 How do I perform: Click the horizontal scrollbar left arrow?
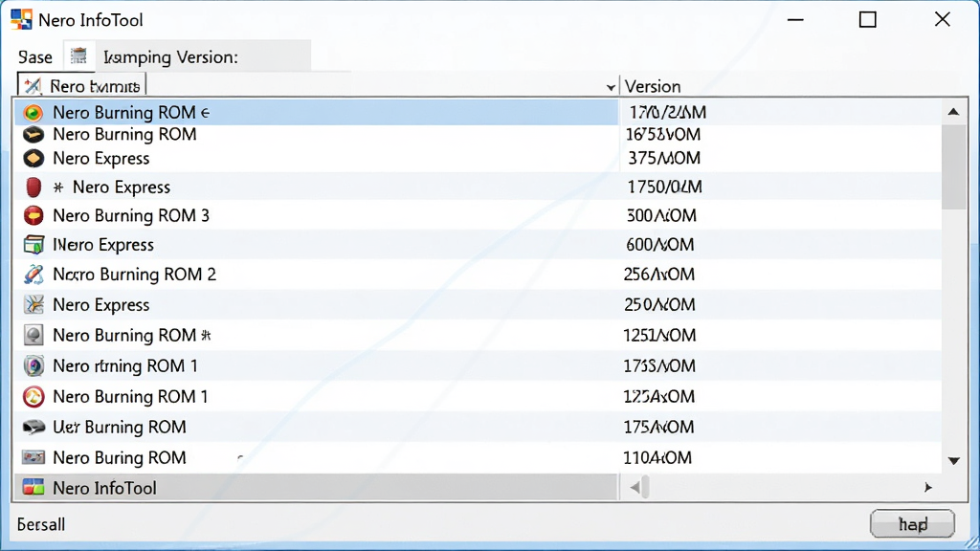coord(635,487)
